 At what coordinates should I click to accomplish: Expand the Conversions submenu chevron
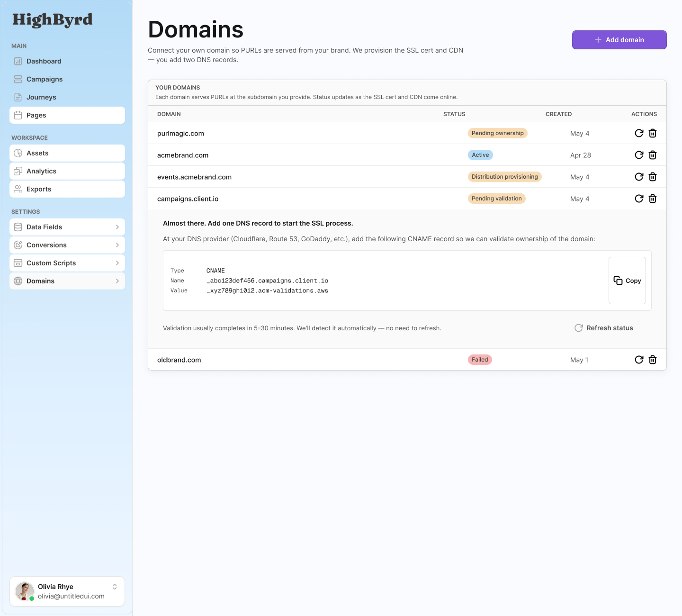(x=117, y=245)
